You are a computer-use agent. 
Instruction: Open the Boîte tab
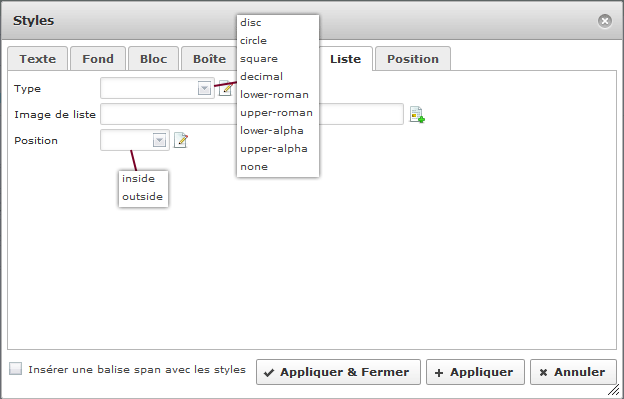point(209,59)
